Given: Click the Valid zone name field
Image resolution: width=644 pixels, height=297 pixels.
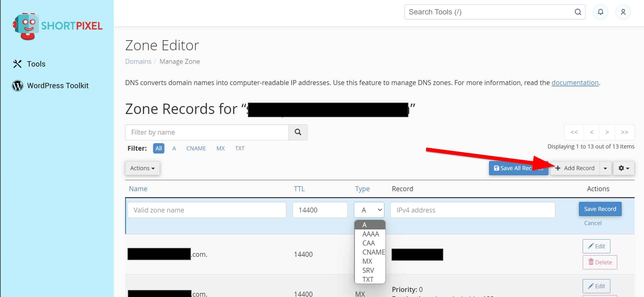Looking at the screenshot, I should click(x=207, y=210).
